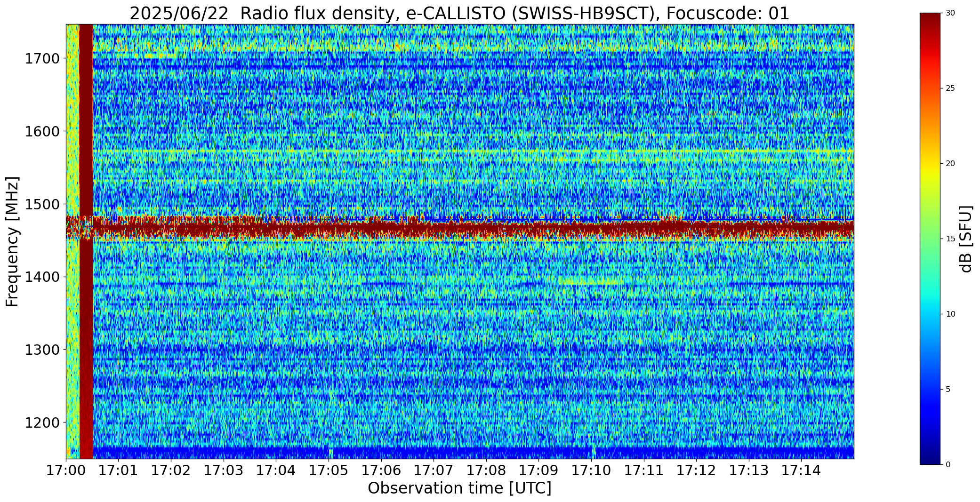Click the colorbar tick label 25
Viewport: 980px width, 502px height.
(x=950, y=88)
